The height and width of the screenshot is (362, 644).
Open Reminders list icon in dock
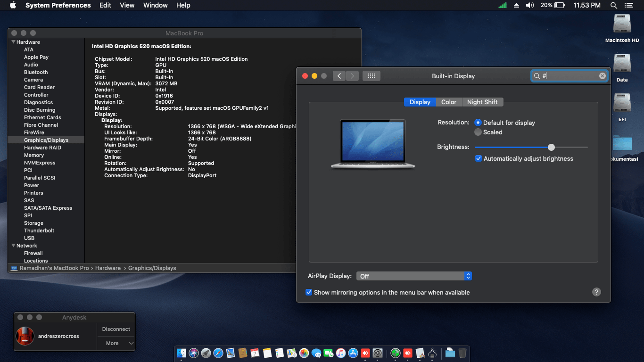pyautogui.click(x=280, y=353)
